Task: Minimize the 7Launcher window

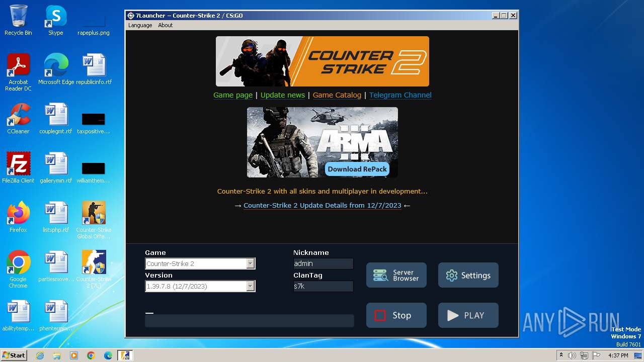Action: click(496, 16)
